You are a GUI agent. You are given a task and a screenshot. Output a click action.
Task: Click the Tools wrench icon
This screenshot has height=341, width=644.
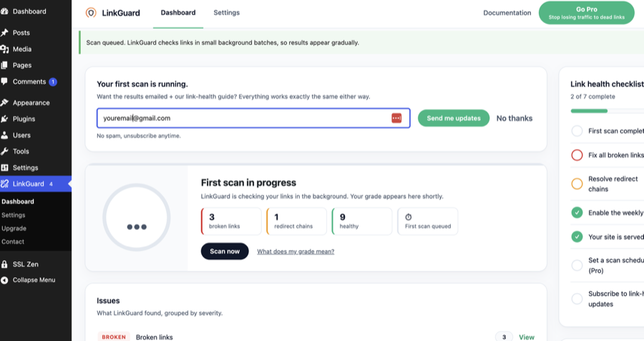[x=4, y=151]
